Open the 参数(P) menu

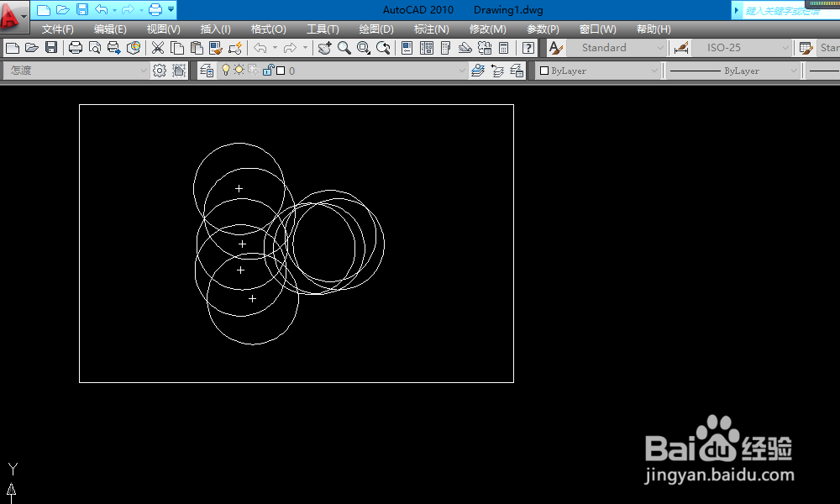click(543, 29)
